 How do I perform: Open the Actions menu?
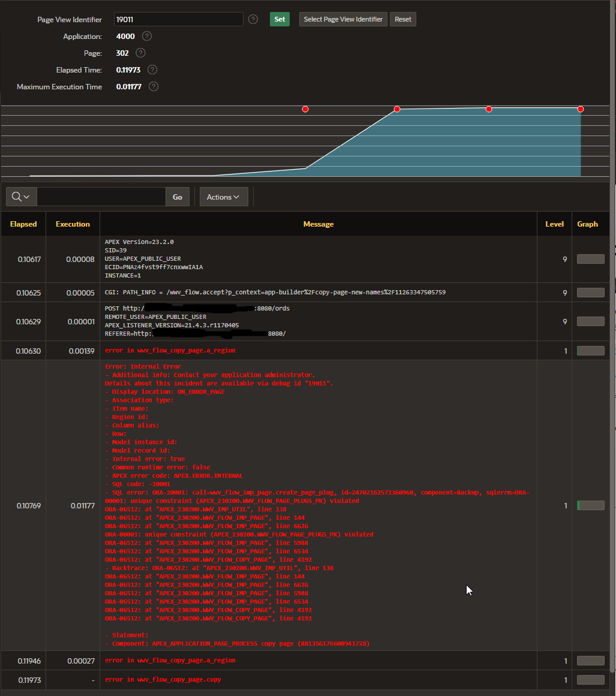coord(224,197)
